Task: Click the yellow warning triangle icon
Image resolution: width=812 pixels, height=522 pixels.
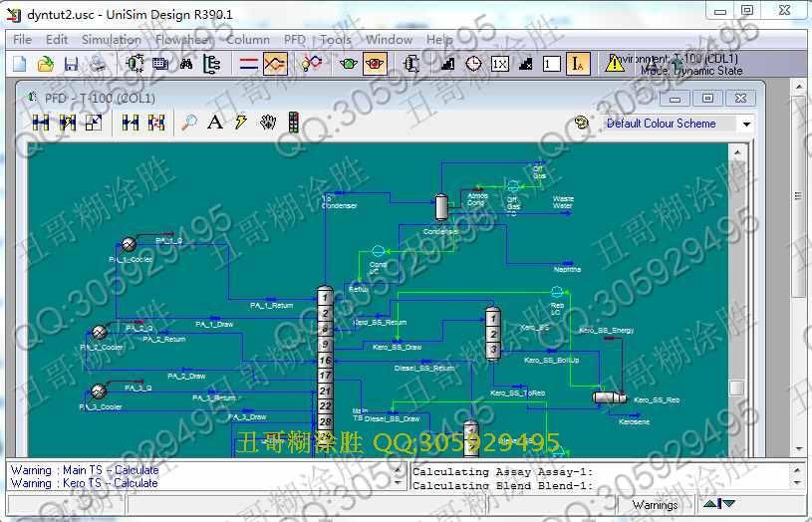Action: (x=615, y=64)
